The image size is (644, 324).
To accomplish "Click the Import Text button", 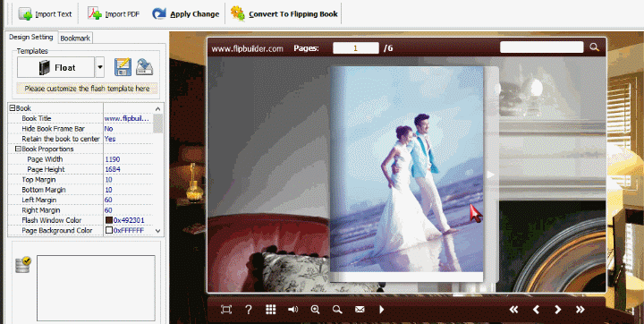I will click(46, 14).
